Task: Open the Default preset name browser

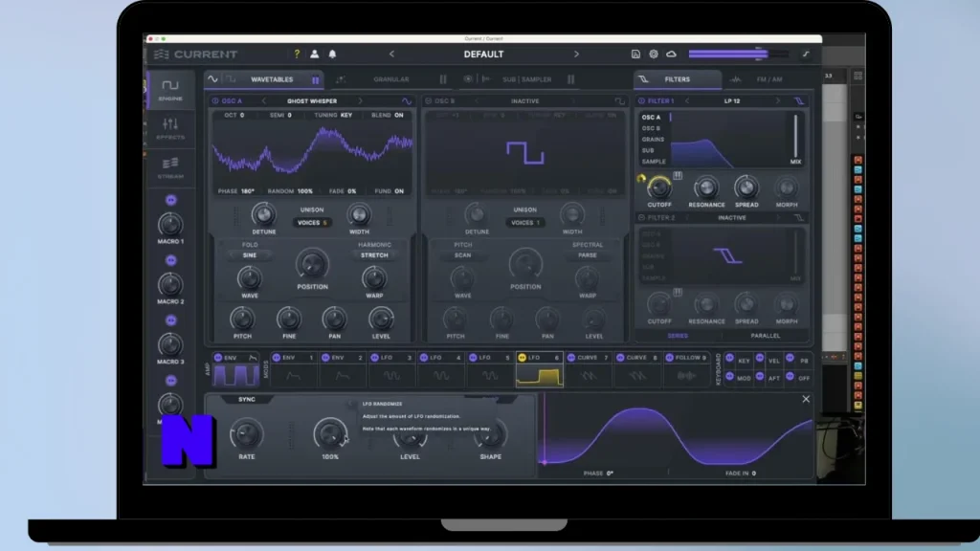Action: tap(483, 55)
